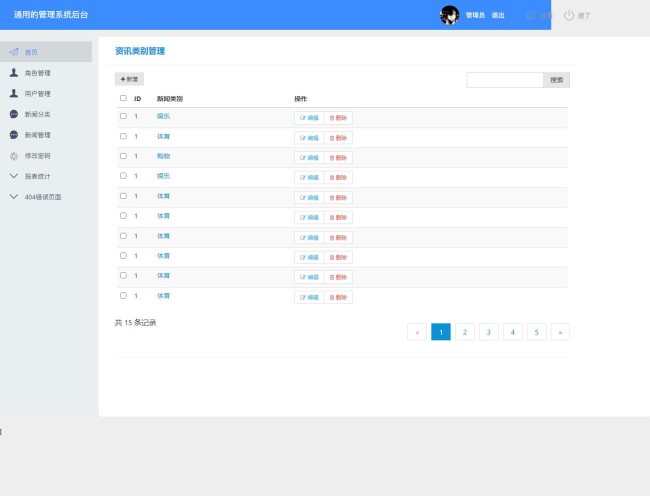This screenshot has height=496, width=650.
Task: Click the 管理员 username link
Action: [x=475, y=15]
